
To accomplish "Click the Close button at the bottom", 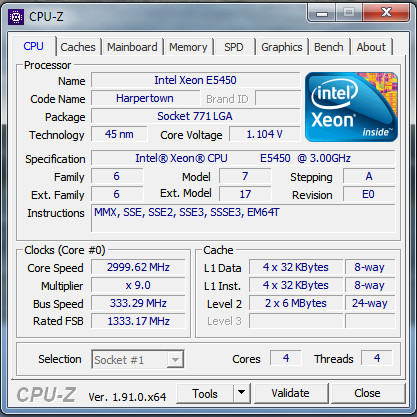I will (x=367, y=393).
